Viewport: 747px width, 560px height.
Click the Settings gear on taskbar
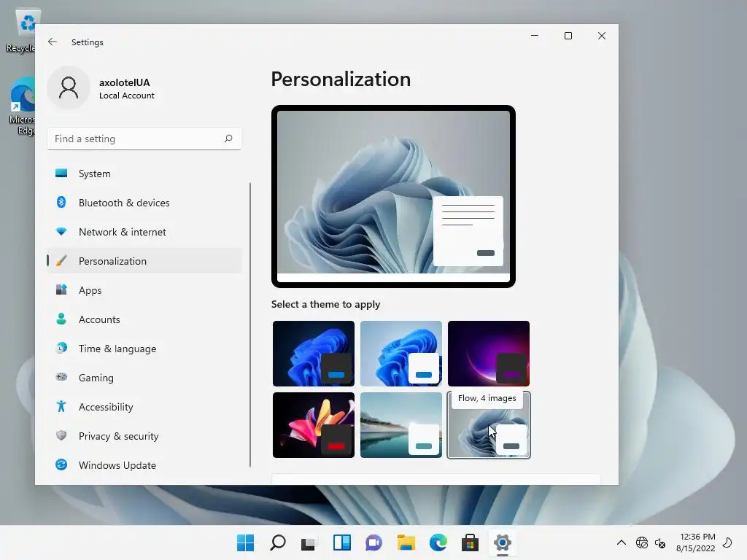[x=503, y=542]
